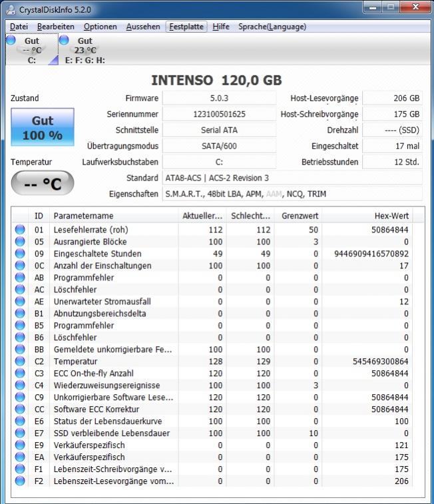434x504 pixels.
Task: Click the Grenzwert column header
Action: (x=298, y=216)
